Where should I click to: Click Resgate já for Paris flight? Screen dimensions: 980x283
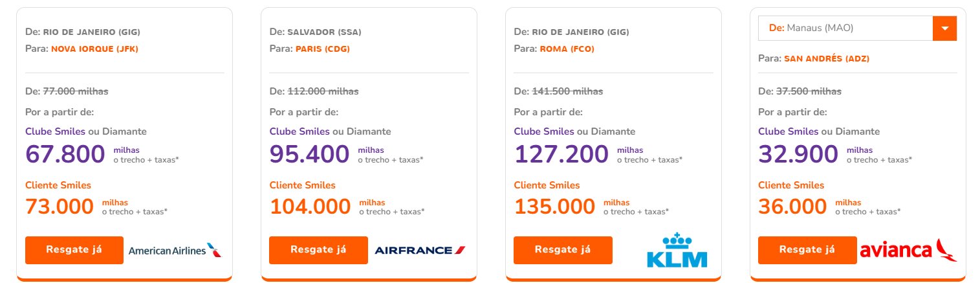click(x=318, y=250)
